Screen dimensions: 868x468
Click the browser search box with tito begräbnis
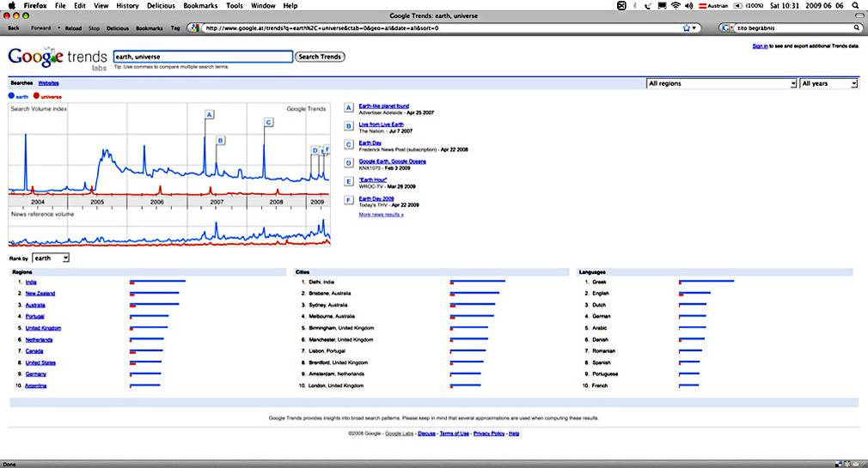click(x=794, y=27)
